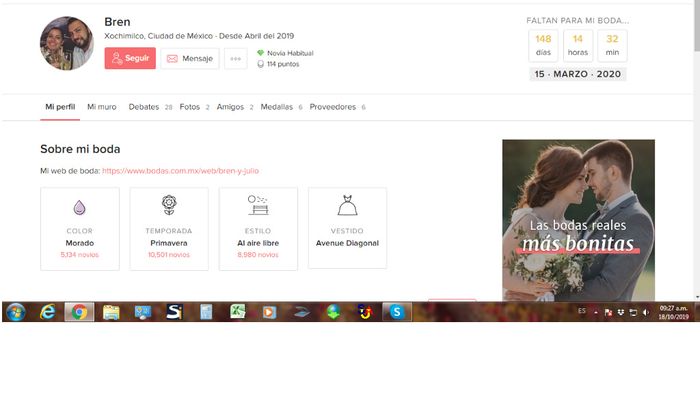
Task: Open the scanner application taskbar icon
Action: (301, 312)
